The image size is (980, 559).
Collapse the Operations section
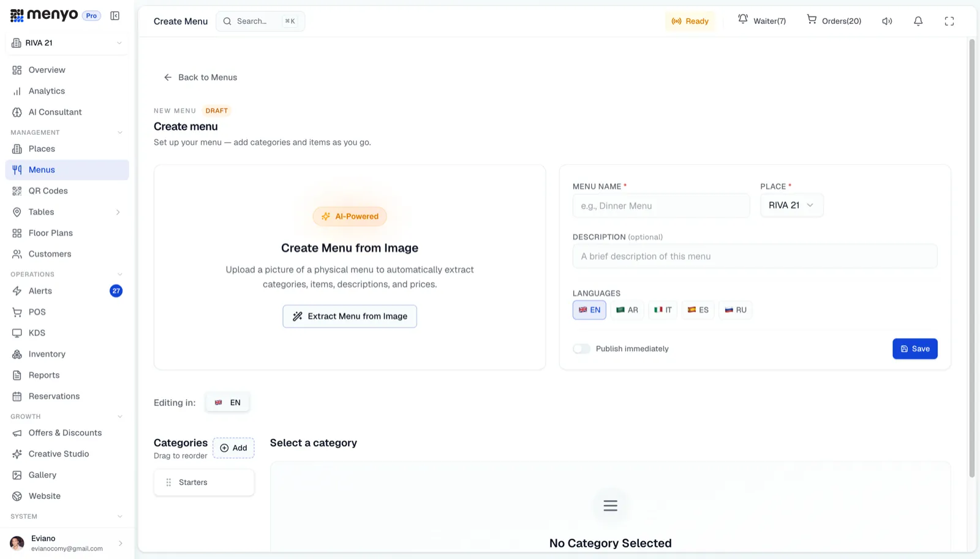(x=119, y=274)
